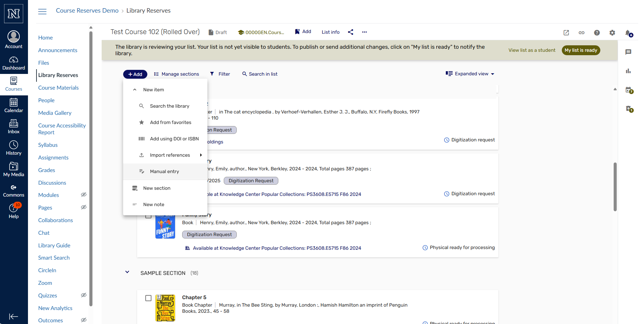The height and width of the screenshot is (324, 644).
Task: Open The Bee Sting cover thumbnail
Action: (x=165, y=308)
